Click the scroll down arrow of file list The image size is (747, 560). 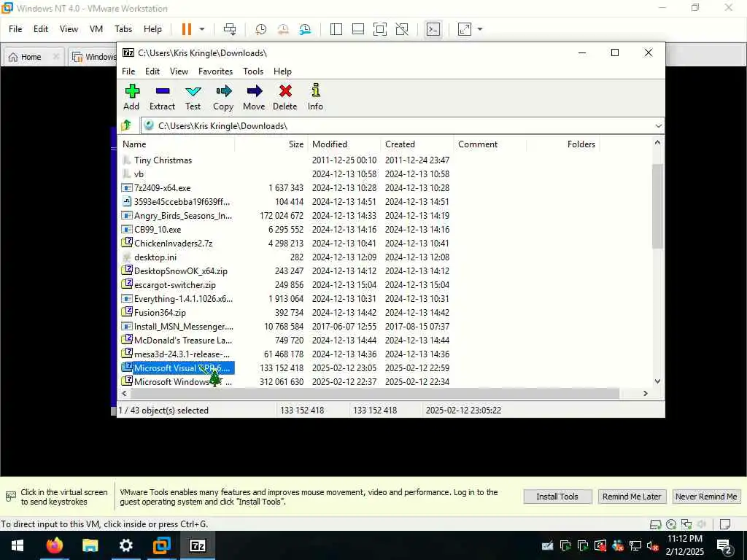[657, 381]
